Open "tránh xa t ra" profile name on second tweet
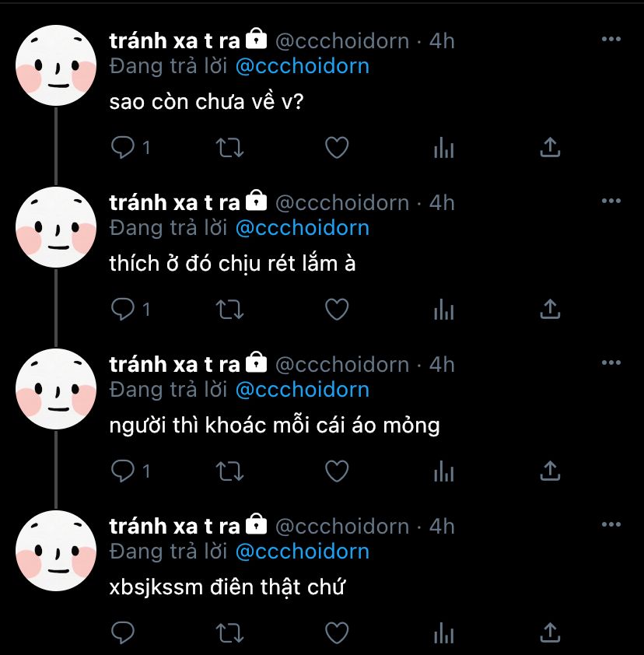Screen dimensions: 644x655 click(174, 202)
